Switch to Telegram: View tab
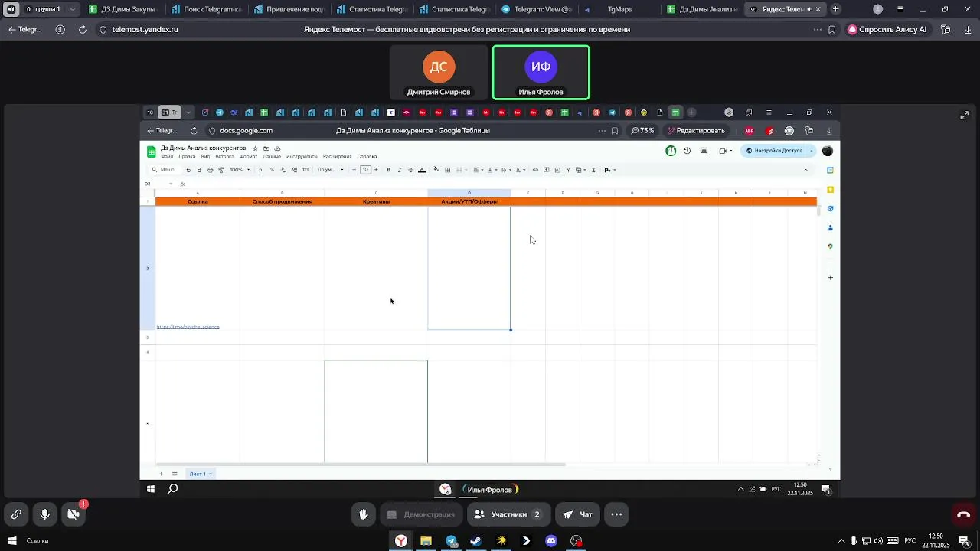Screen dimensions: 980x551 click(x=536, y=9)
